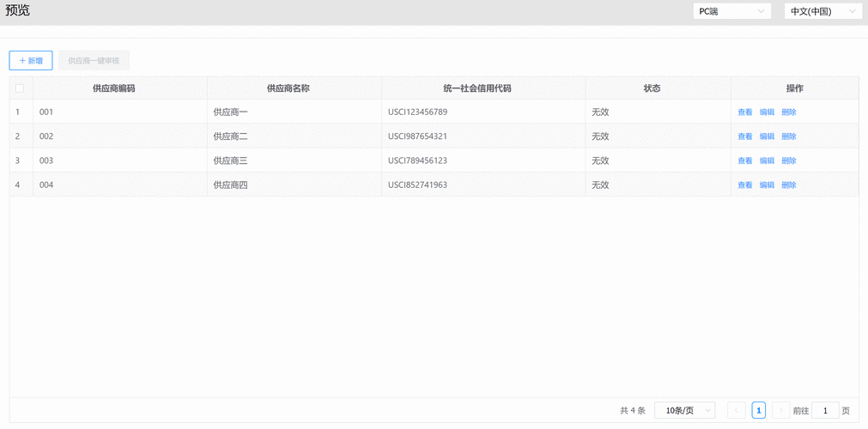Viewport: 868px width, 429px height.
Task: Click the page jump input field
Action: 825,411
